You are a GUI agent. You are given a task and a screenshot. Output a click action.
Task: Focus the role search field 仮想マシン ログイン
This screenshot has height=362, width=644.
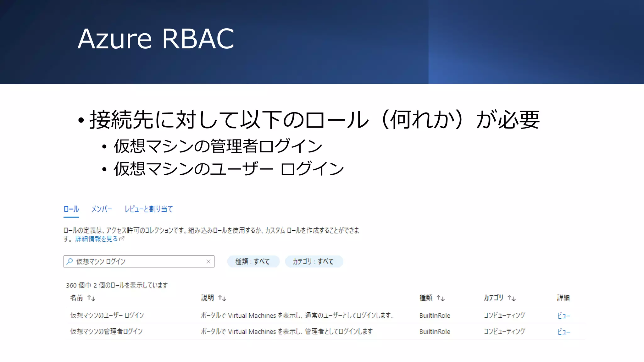[139, 261]
